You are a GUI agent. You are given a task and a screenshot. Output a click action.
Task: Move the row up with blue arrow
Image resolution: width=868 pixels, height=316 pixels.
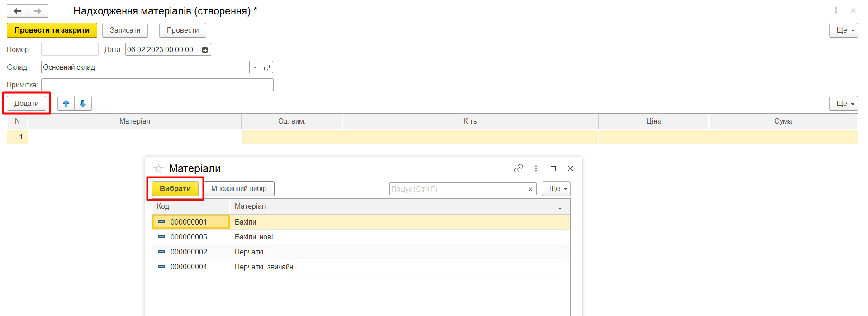66,104
